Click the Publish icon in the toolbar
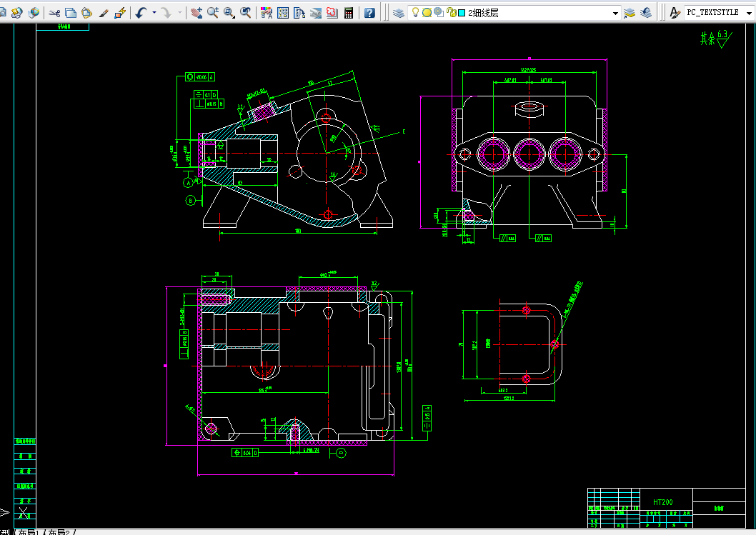The height and width of the screenshot is (535, 756). 17,13
